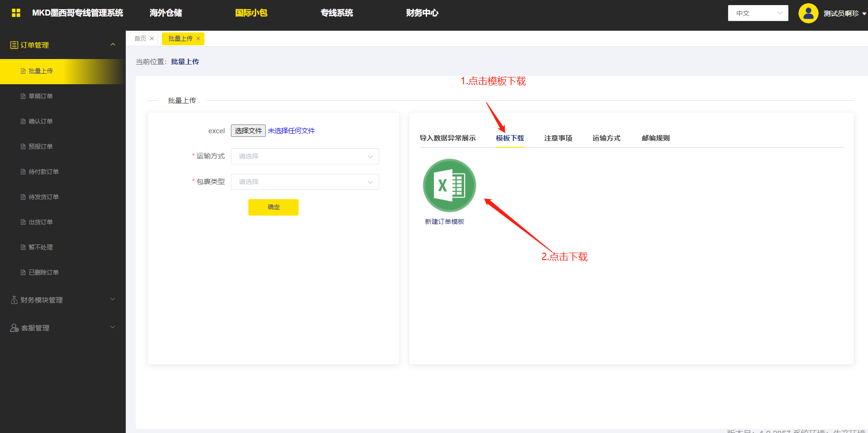Switch to the 注意事项 tab

pos(558,138)
